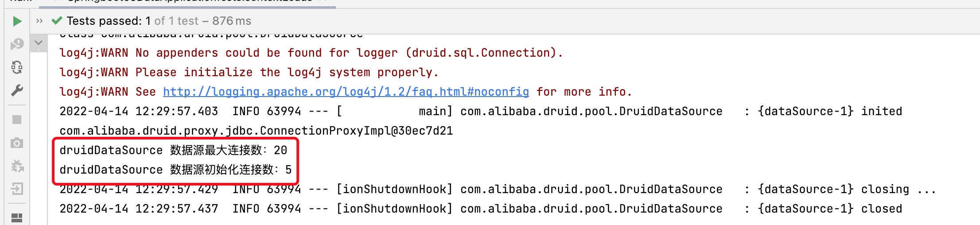Screen dimensions: 980x225
Task: Click the '数据源初始化连接数: 5' output line
Action: [x=175, y=170]
